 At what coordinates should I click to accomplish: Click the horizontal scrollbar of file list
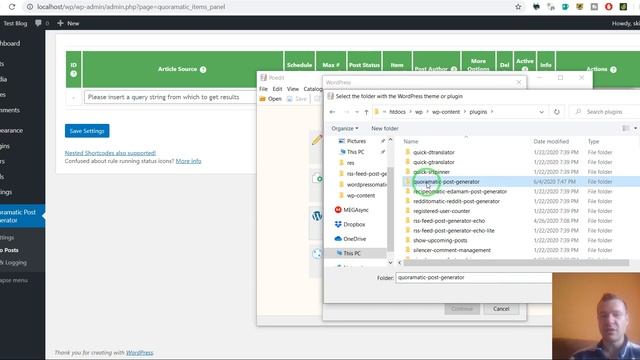tap(516, 263)
